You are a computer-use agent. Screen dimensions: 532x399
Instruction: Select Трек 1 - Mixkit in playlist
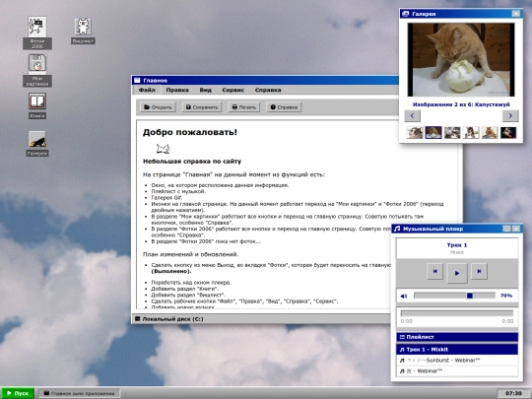click(x=457, y=349)
